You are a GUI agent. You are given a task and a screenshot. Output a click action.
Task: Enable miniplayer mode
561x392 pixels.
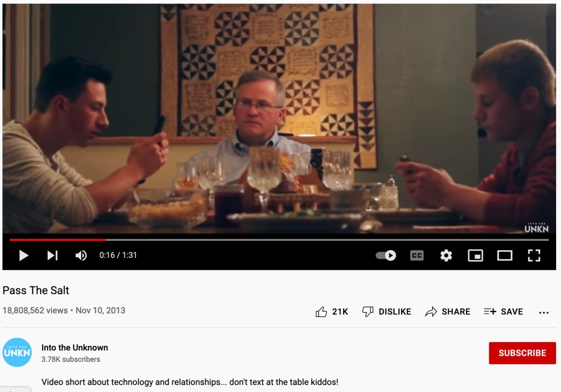476,255
